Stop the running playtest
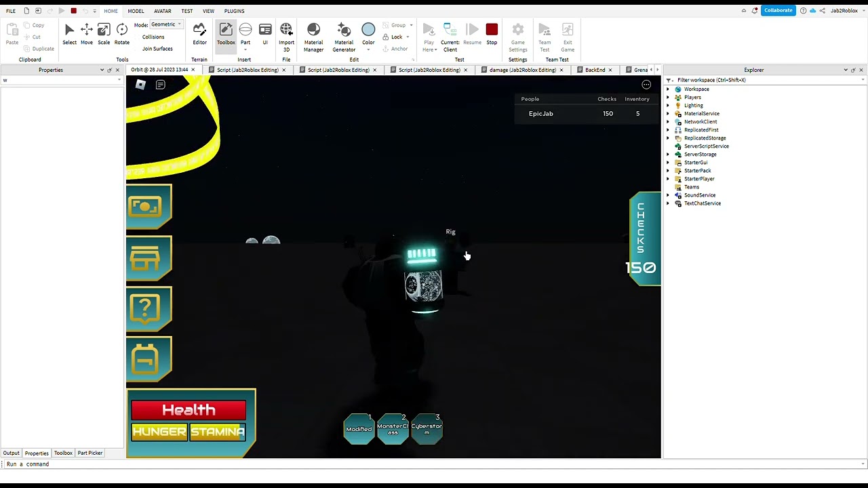The height and width of the screenshot is (488, 868). coord(492,34)
